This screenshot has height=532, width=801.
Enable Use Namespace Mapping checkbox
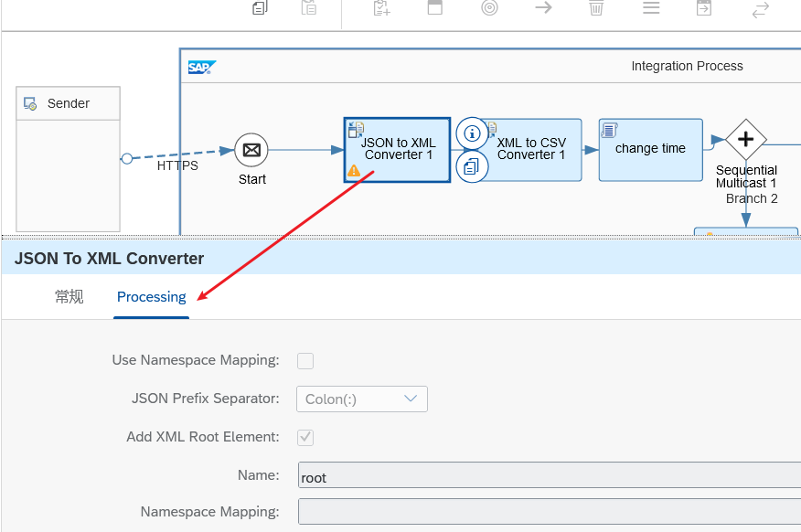[x=305, y=361]
